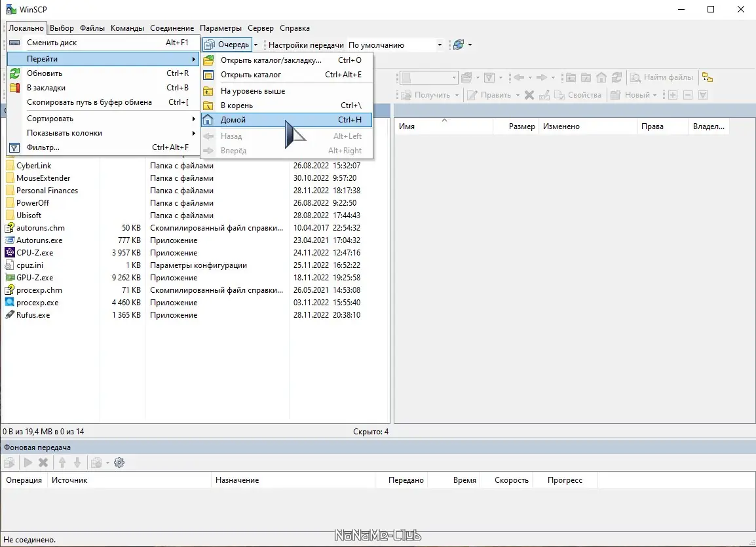Click the Прогресс column header in queue
This screenshot has width=756, height=547.
pyautogui.click(x=565, y=480)
